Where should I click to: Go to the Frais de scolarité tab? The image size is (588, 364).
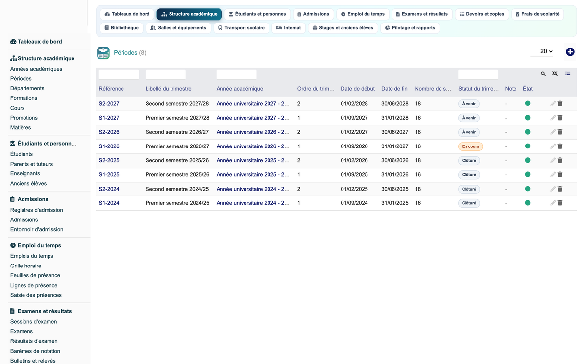pyautogui.click(x=538, y=14)
